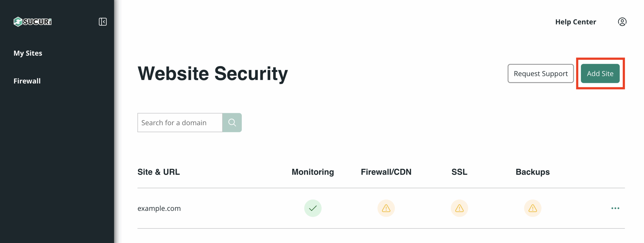Click the domain search input field
The height and width of the screenshot is (243, 644).
180,123
